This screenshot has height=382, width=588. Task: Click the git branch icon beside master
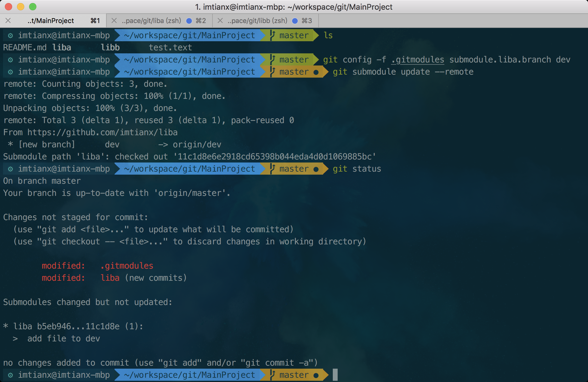point(272,35)
